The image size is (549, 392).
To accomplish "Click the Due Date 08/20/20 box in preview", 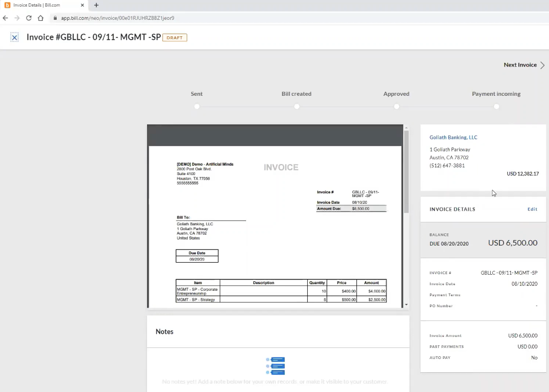I will 197,256.
